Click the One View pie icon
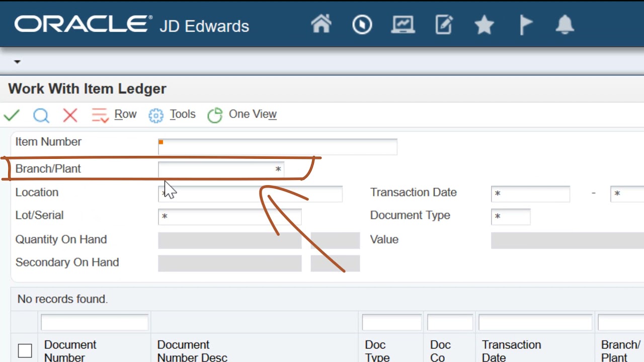The height and width of the screenshot is (362, 644). pyautogui.click(x=215, y=115)
